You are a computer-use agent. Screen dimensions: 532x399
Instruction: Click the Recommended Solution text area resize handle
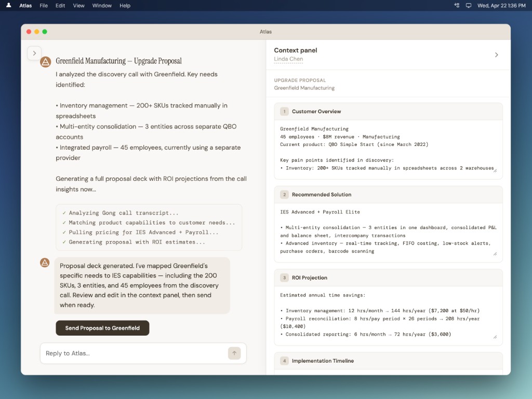click(x=495, y=254)
